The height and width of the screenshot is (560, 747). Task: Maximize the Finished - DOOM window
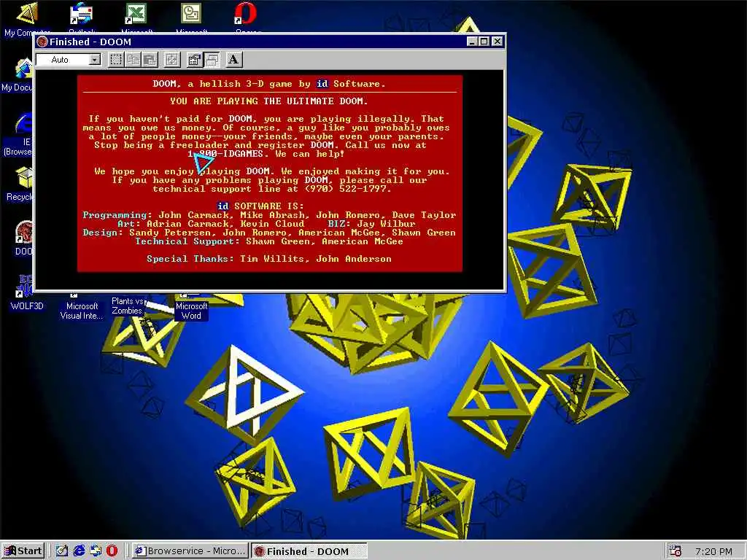tap(484, 42)
